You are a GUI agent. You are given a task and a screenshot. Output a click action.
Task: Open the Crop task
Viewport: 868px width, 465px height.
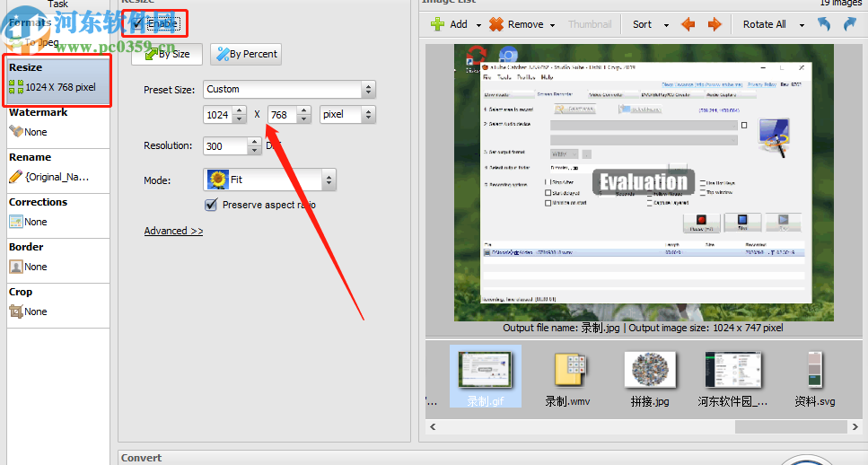(x=58, y=305)
